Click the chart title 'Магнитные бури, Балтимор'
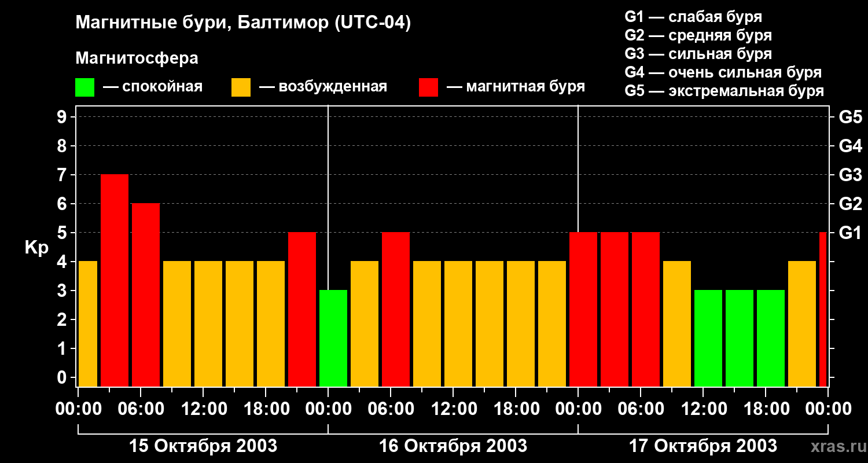 (x=243, y=23)
